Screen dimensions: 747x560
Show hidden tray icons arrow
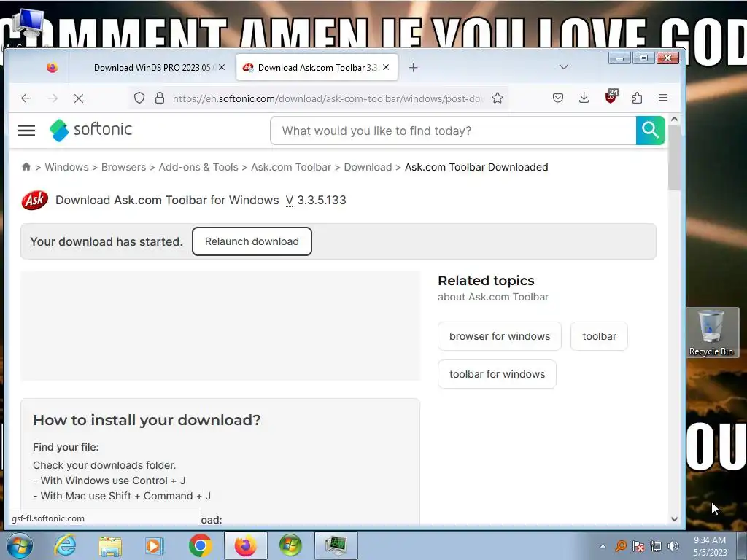[603, 546]
